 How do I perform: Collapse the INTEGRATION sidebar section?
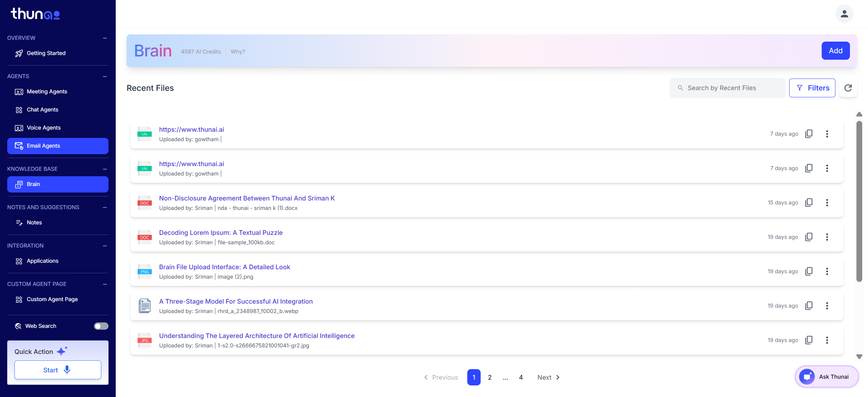105,246
